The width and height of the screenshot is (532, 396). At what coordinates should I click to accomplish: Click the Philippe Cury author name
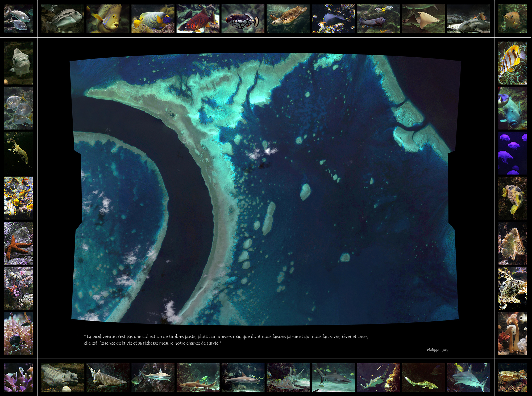437,350
